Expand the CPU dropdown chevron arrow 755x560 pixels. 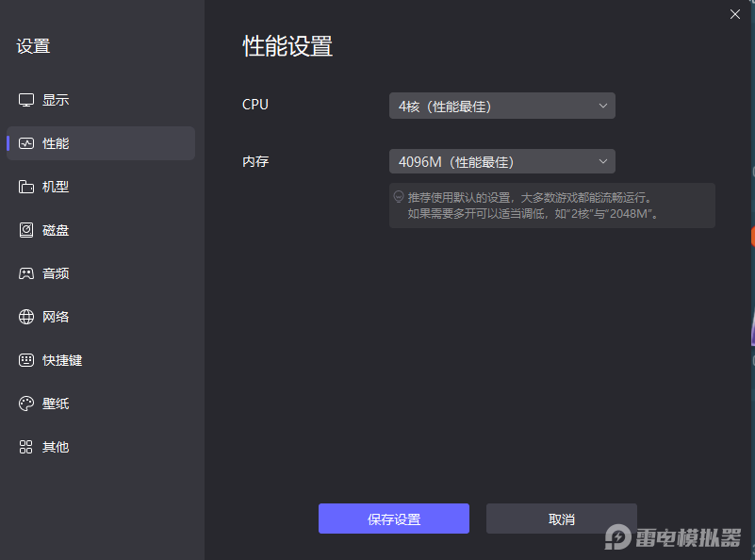point(602,105)
